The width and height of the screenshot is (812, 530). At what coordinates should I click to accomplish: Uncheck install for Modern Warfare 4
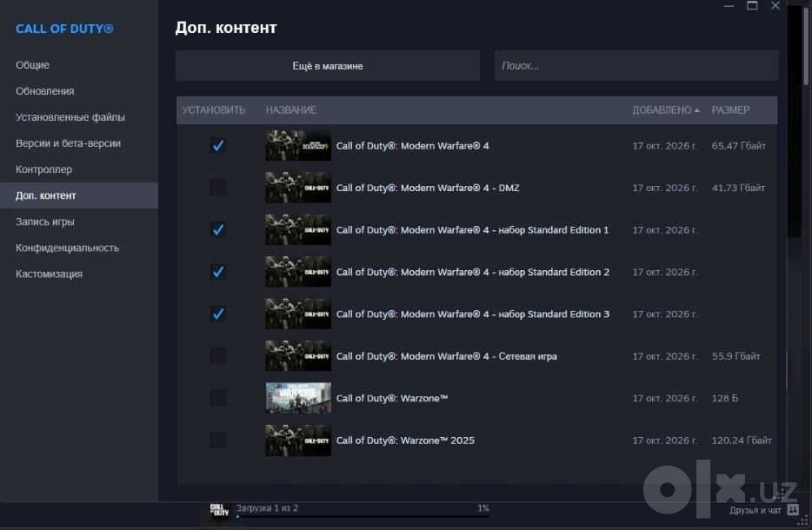(218, 145)
